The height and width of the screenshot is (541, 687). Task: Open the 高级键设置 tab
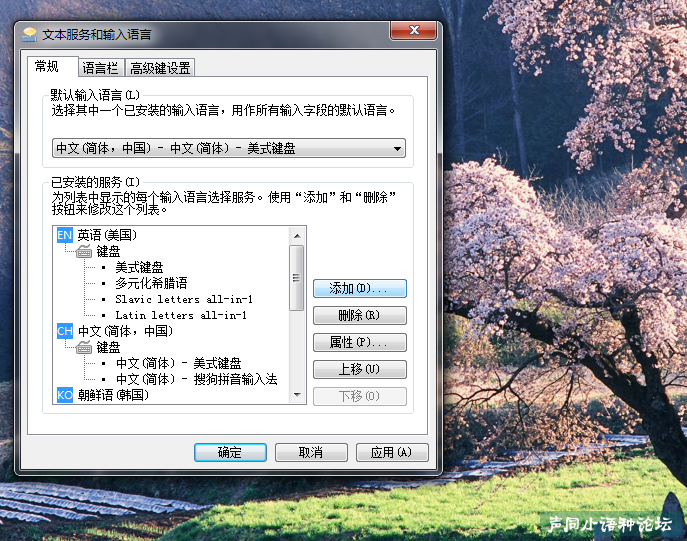[x=160, y=68]
